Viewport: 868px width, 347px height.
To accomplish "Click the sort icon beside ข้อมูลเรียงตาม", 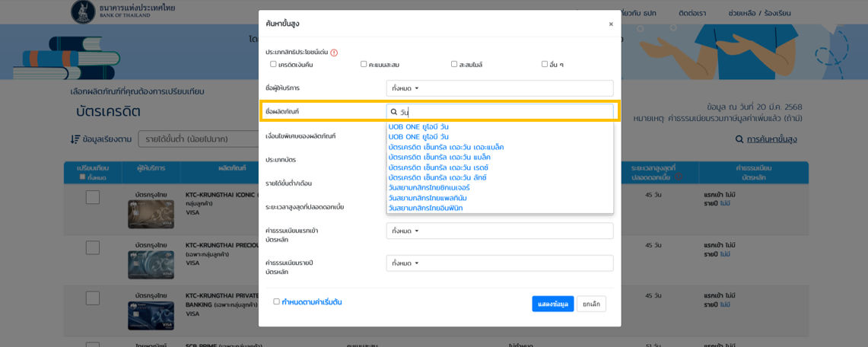I will [75, 139].
